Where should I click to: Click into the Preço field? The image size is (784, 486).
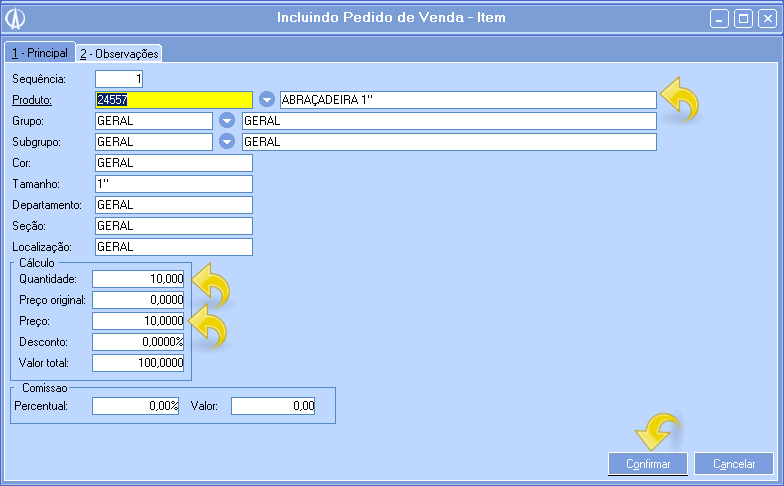coord(139,321)
